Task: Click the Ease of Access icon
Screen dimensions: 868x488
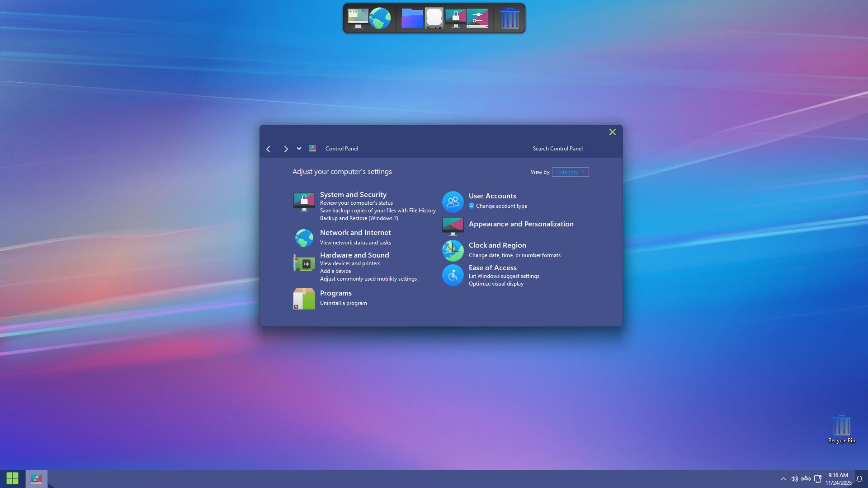Action: (x=453, y=275)
